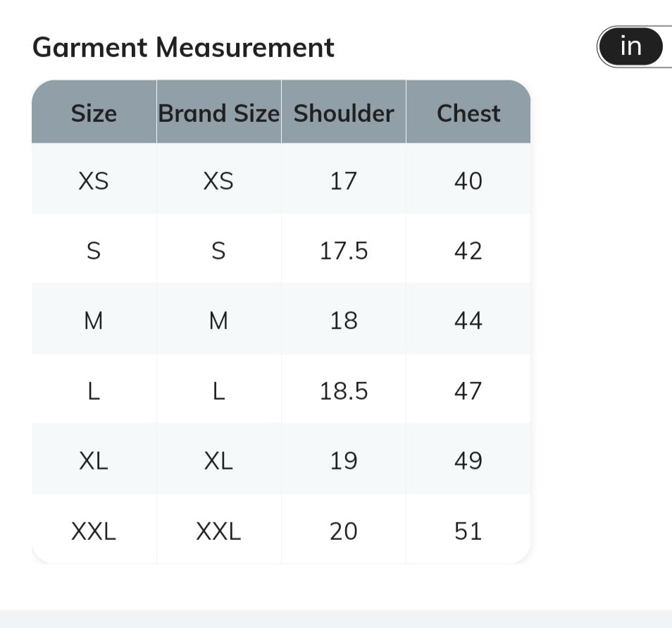Select the S size cell
Screen dimensions: 672x628
94,249
